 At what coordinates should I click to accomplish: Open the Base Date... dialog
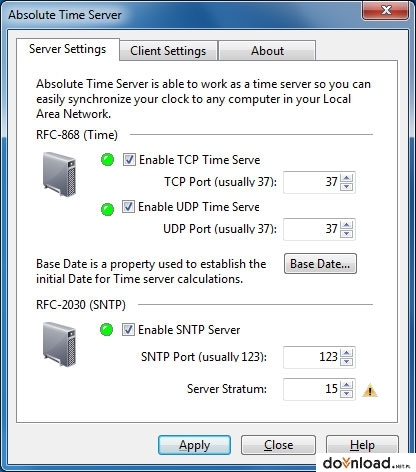320,264
